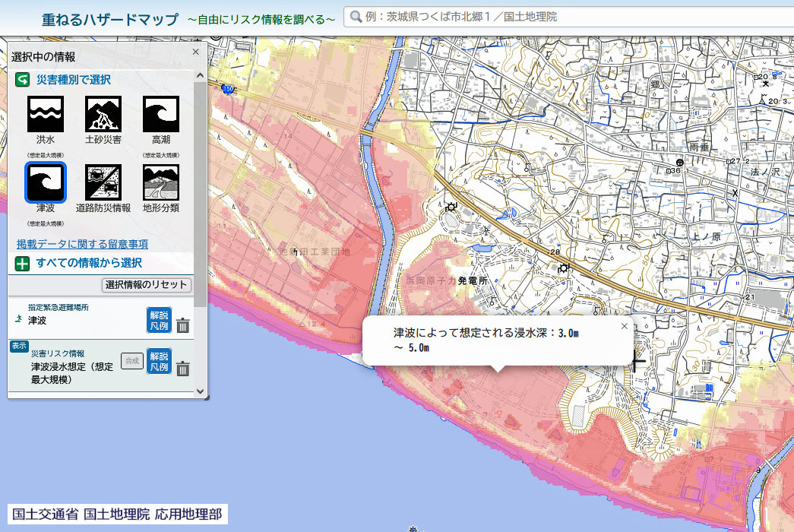The height and width of the screenshot is (532, 794).
Task: Collapse the 災害種別で選択 section
Action: click(x=23, y=79)
